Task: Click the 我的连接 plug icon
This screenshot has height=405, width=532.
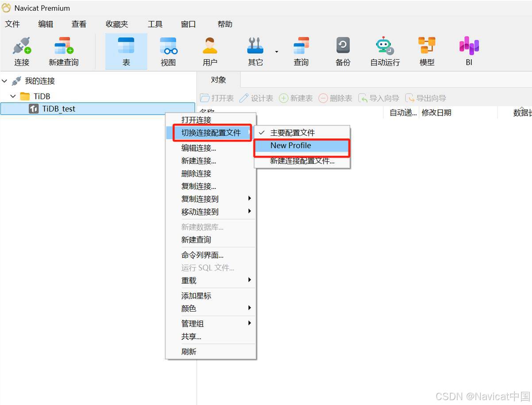Action: click(16, 81)
